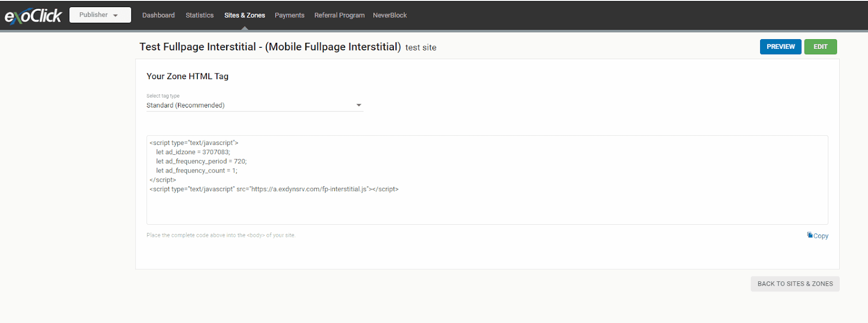Click inside the zone HTML code box

[487, 180]
